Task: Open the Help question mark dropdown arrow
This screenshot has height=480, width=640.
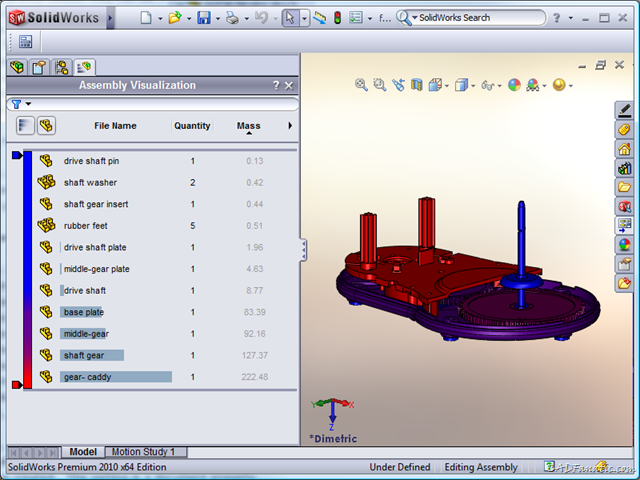Action: tap(571, 18)
